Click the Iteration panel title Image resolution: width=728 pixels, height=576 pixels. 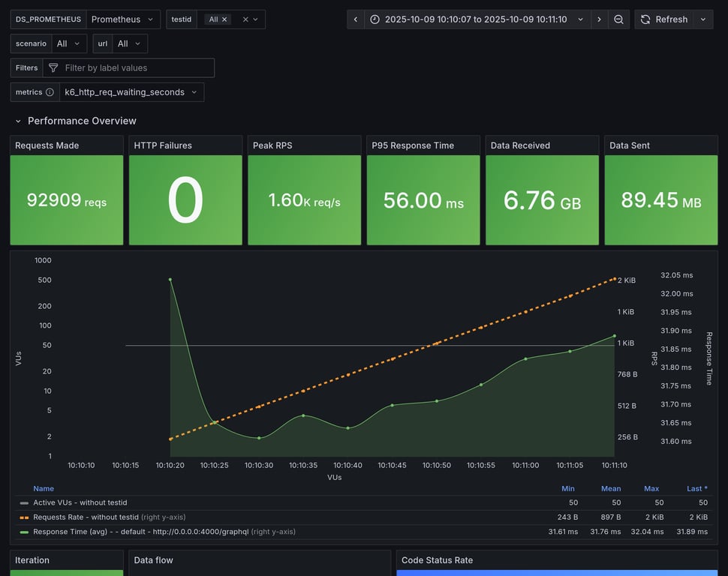(x=32, y=560)
